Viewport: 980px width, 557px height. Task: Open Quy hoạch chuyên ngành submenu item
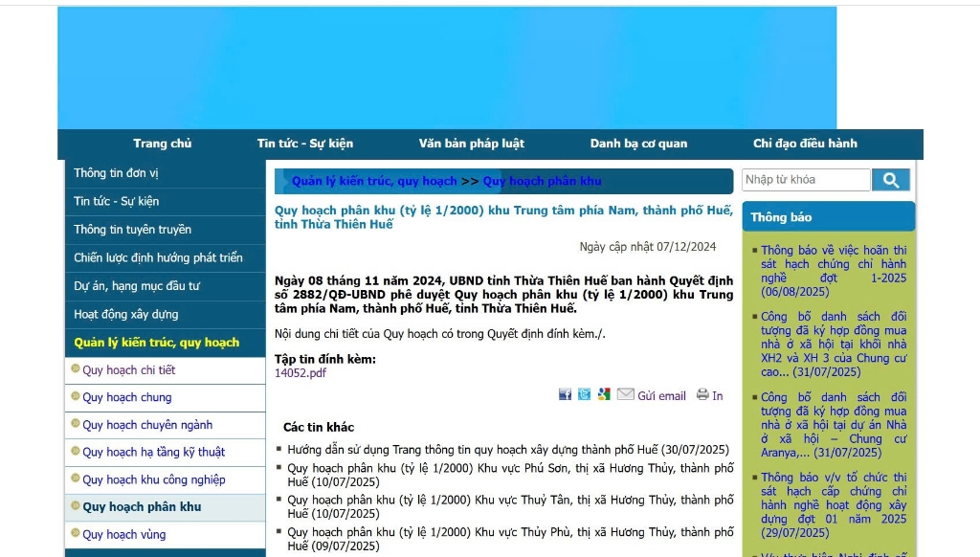(165, 425)
